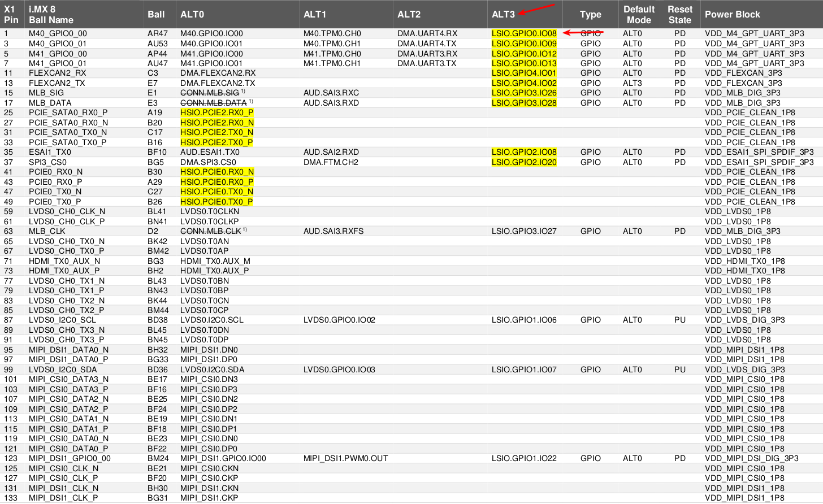Image resolution: width=823 pixels, height=504 pixels.
Task: Click the AUD.SAI3.RXFS cell
Action: pyautogui.click(x=333, y=231)
